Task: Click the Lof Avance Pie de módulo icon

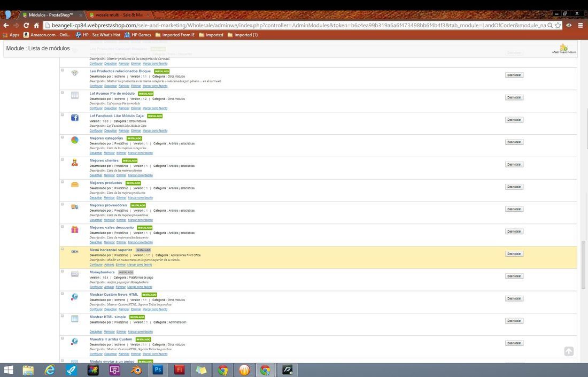Action: tap(75, 95)
